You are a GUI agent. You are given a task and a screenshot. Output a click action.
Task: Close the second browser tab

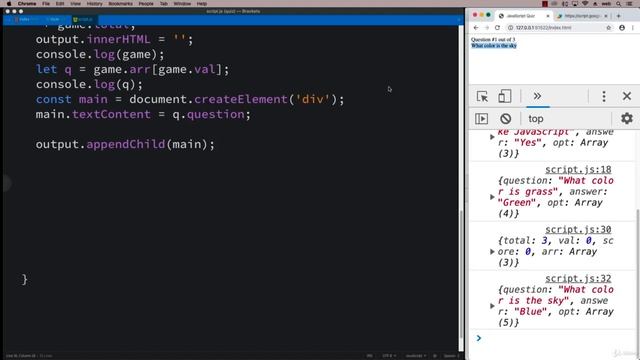coord(606,16)
